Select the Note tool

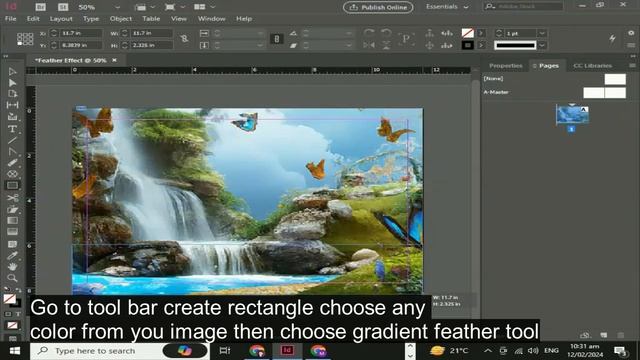point(12,244)
